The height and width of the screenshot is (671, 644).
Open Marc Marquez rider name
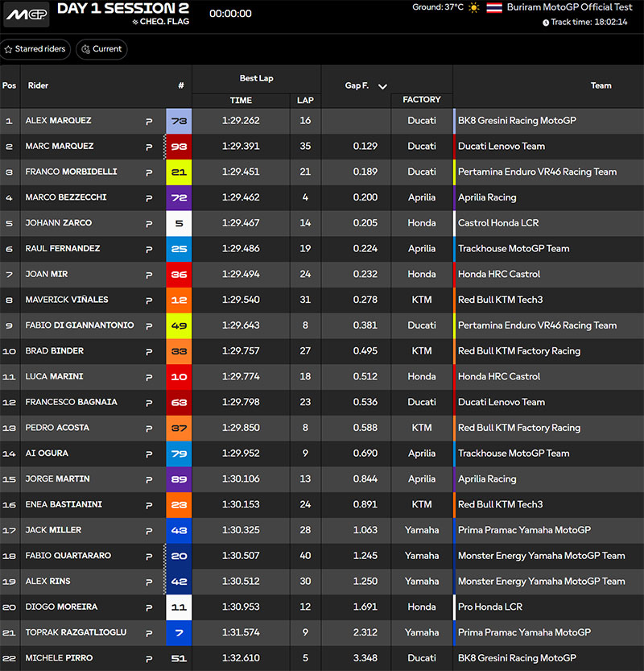(60, 147)
